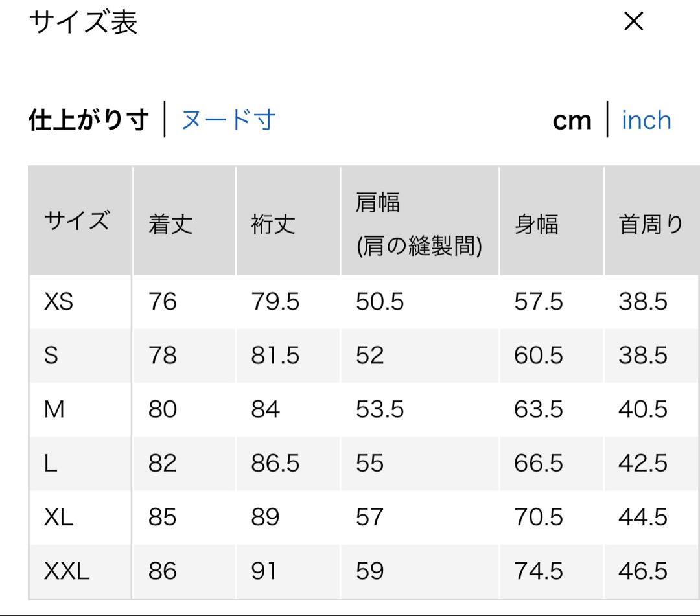This screenshot has height=616, width=700.
Task: Switch to the ヌード寸 tab
Action: click(229, 120)
